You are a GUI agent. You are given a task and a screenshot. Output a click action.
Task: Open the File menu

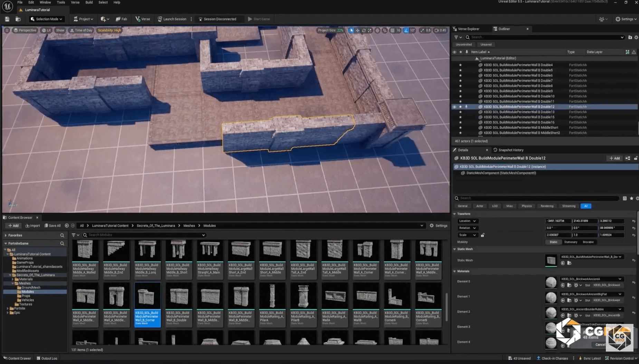click(20, 2)
